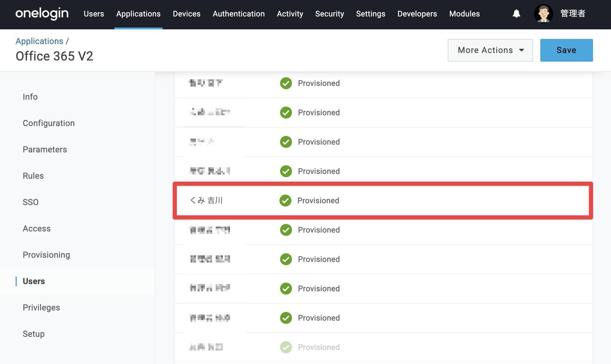Viewport: 611px width, 364px height.
Task: Switch to the Provisioning tab
Action: (46, 255)
